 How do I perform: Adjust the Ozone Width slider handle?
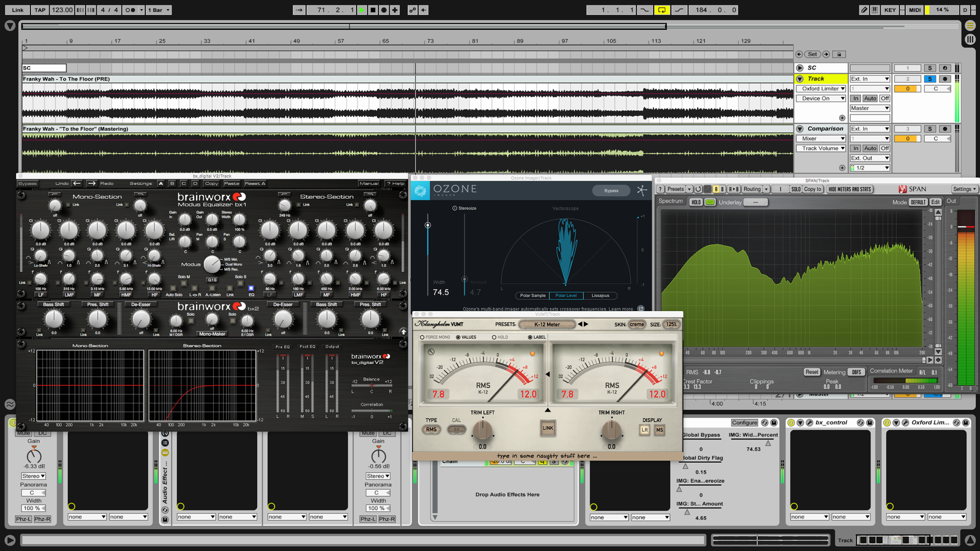428,225
